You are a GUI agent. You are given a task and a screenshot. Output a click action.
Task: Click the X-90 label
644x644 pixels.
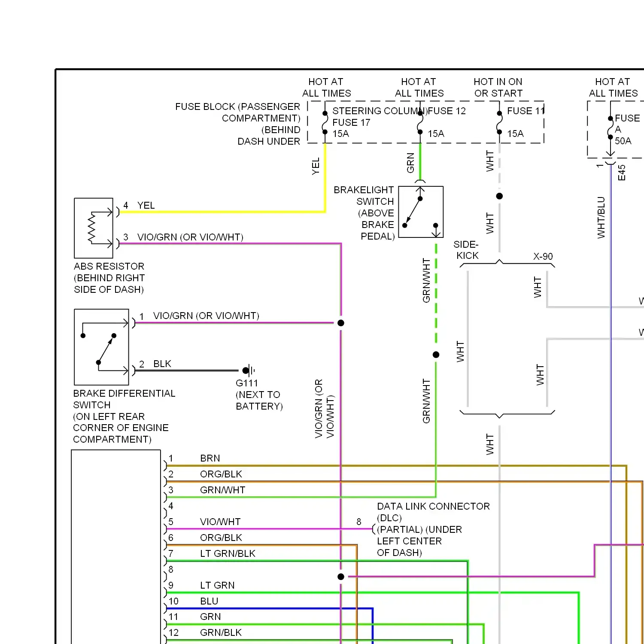(x=543, y=256)
